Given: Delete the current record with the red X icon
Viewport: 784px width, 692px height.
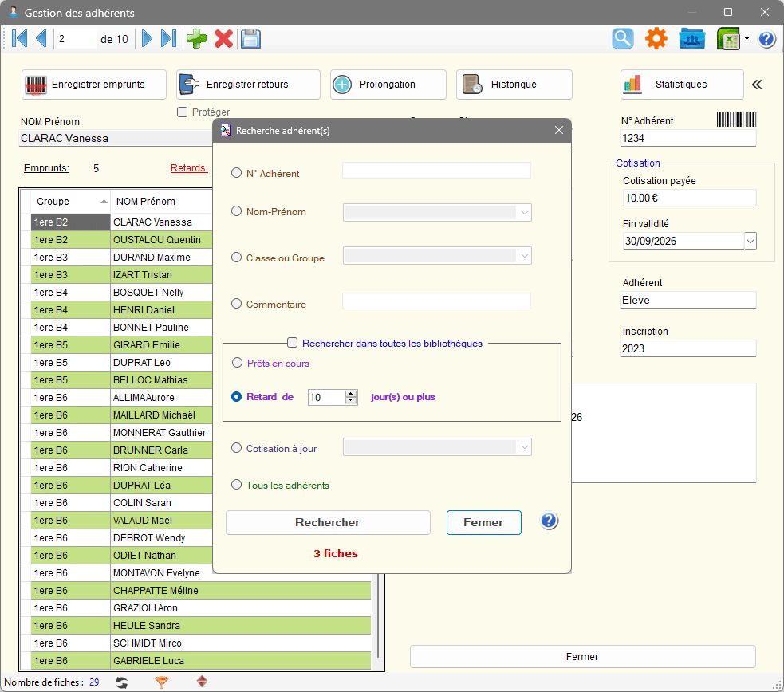Looking at the screenshot, I should 223,38.
